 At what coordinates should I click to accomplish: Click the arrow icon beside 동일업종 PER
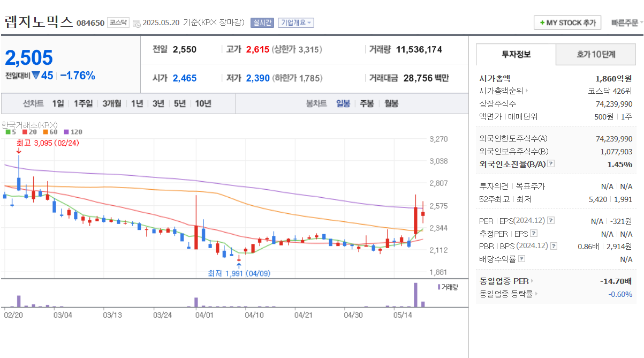point(532,281)
